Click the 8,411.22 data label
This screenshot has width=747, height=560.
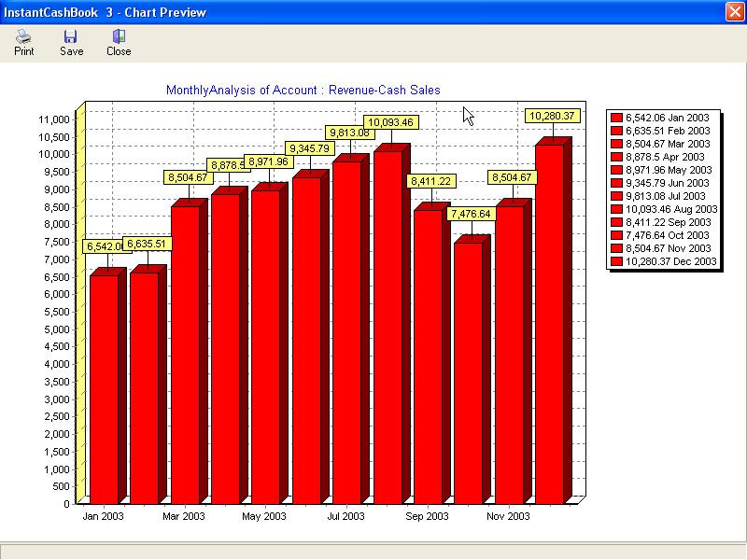431,181
